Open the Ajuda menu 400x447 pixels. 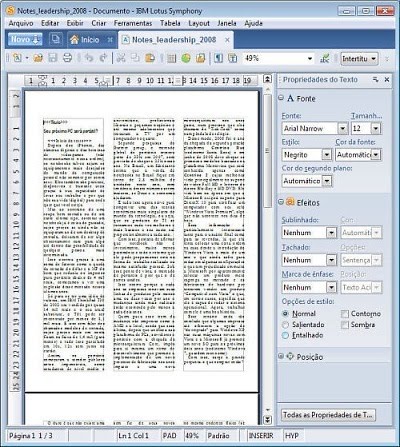coord(253,23)
